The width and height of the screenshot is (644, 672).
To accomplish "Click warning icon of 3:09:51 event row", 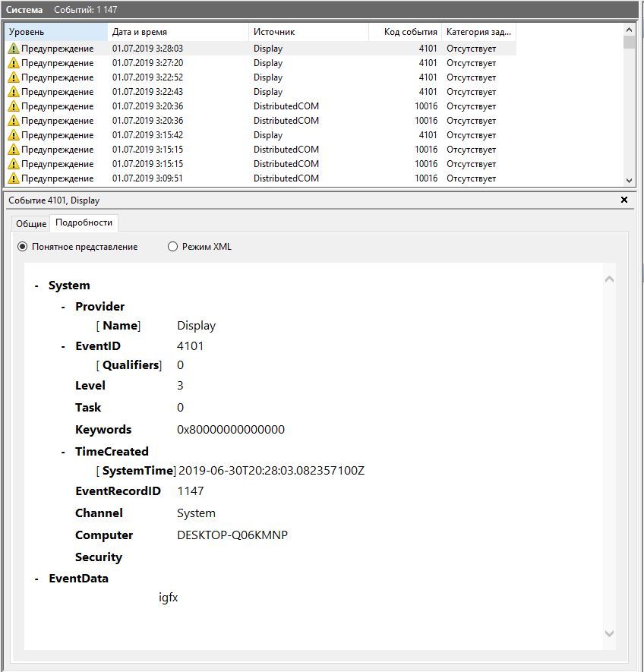I will coord(14,178).
